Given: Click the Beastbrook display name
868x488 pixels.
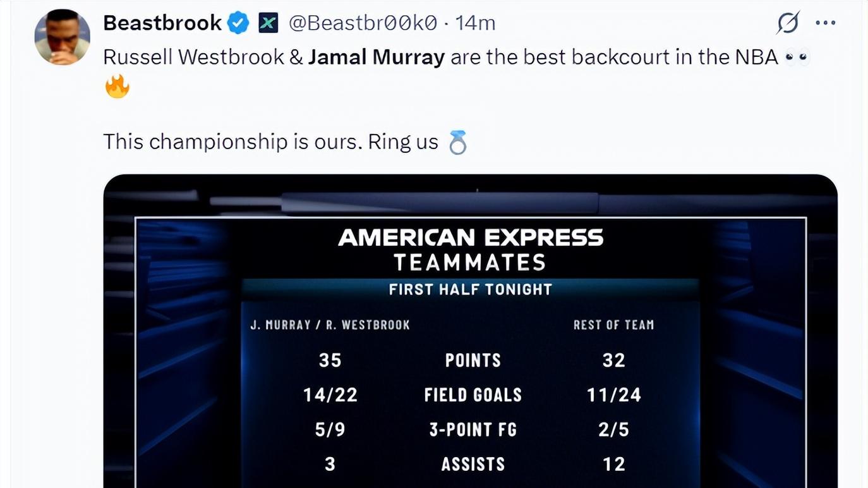Looking at the screenshot, I should 162,23.
